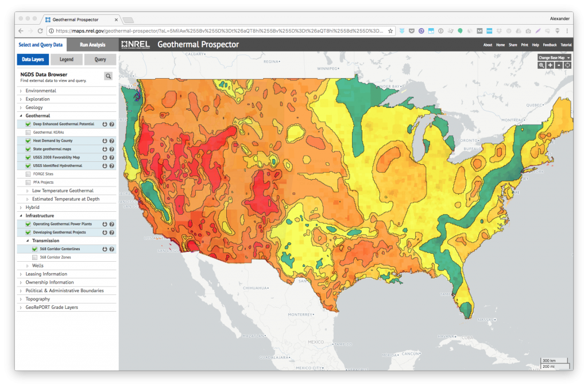Open the Run Analysis tab

point(92,45)
